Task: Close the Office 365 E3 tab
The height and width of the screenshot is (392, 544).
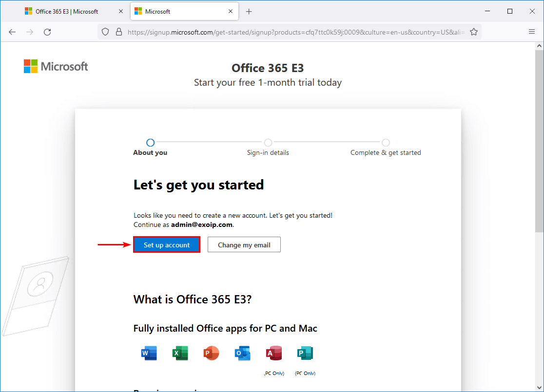Action: (x=121, y=11)
